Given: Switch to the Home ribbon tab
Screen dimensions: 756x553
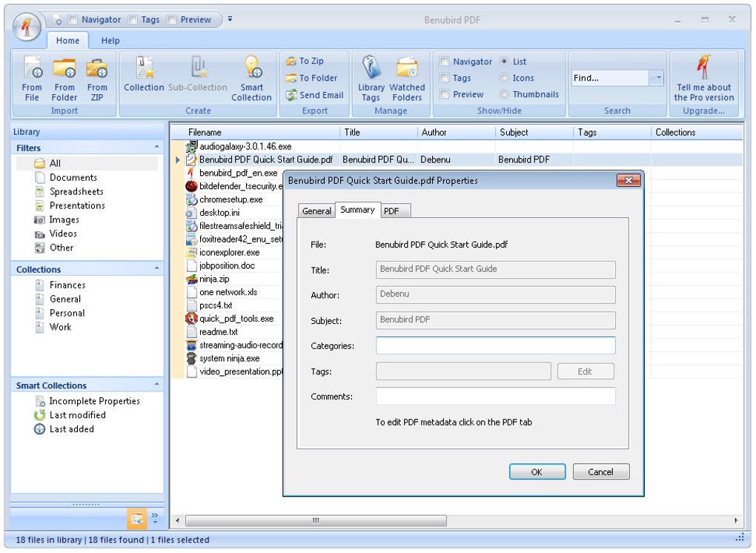Looking at the screenshot, I should [x=67, y=41].
